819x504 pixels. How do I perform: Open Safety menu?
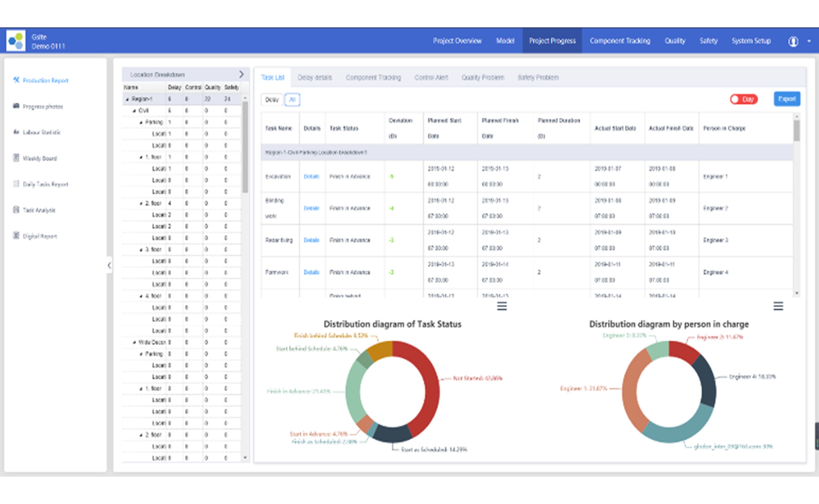[708, 41]
